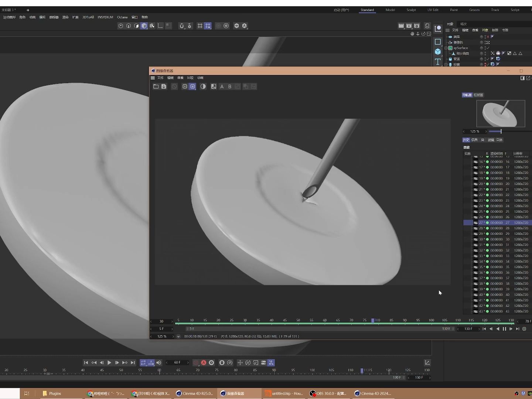Open the INSYDIUM menu
Viewport: 532px width, 399px height.
click(x=105, y=17)
